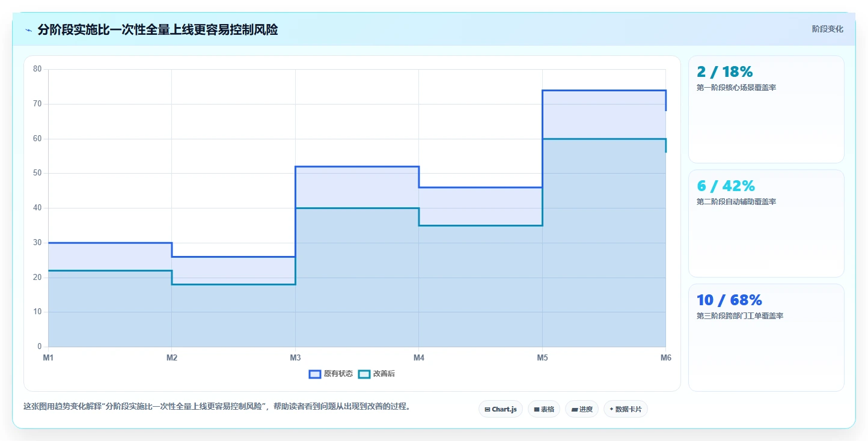Click the M1 axis label
868x441 pixels.
(x=48, y=358)
